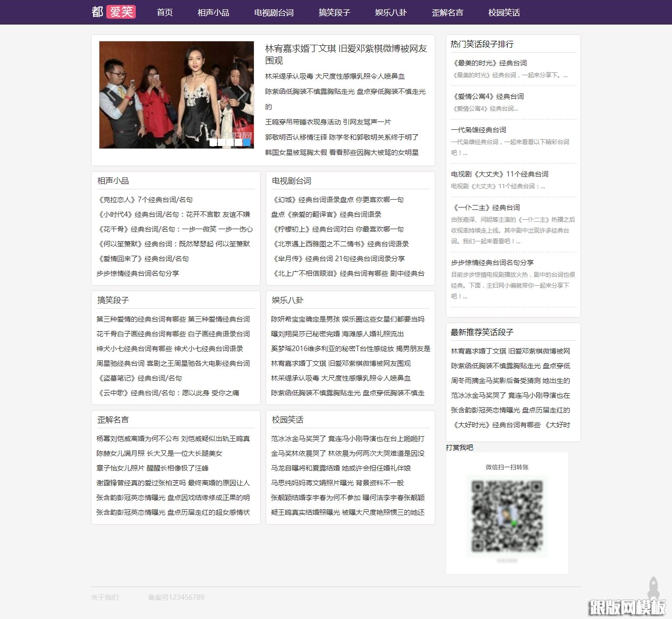Open the 娱乐八卦 navigation tab
Viewport: 672px width, 619px height.
coord(391,12)
